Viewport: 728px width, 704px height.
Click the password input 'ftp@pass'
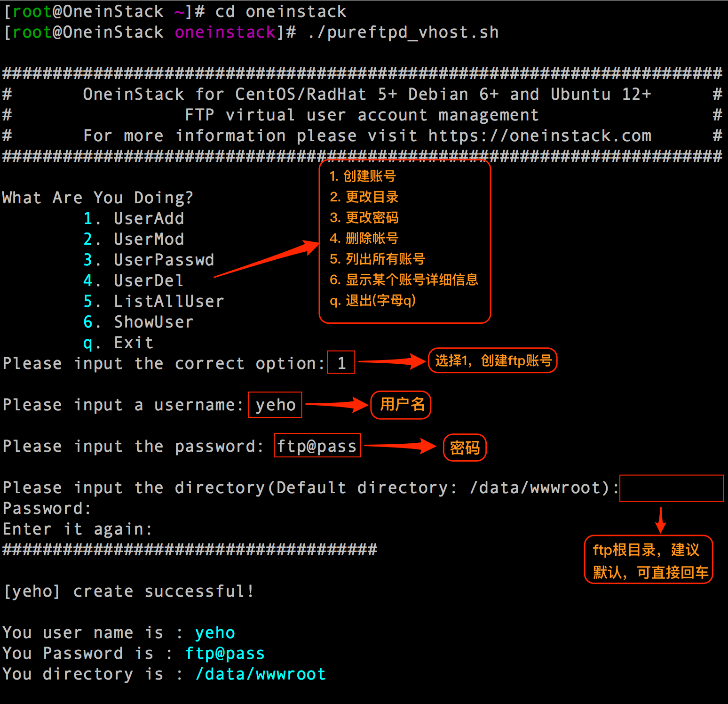(x=317, y=446)
